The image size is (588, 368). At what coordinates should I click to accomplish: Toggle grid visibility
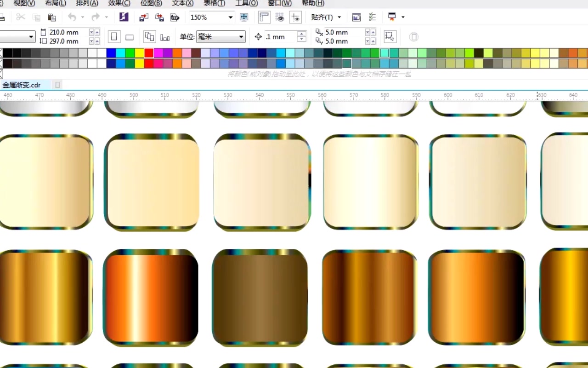click(x=280, y=17)
